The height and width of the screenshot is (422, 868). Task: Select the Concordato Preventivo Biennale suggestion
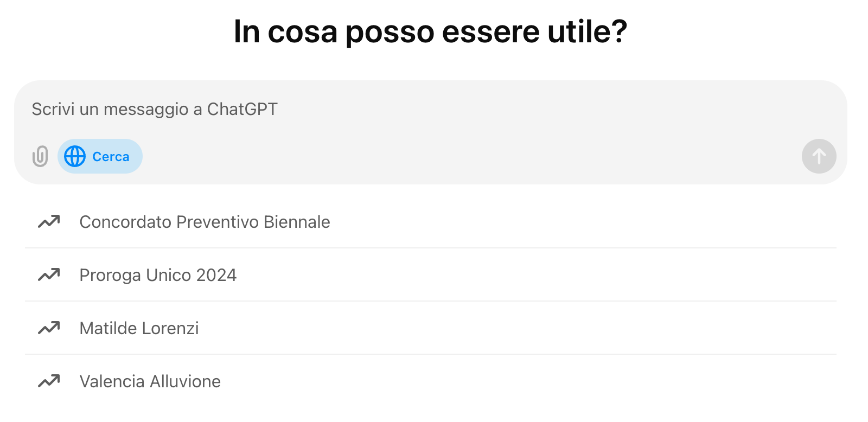click(x=431, y=222)
